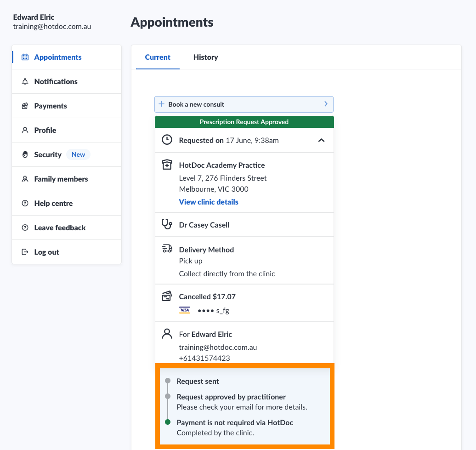This screenshot has height=450, width=476.
Task: Click the stethoscope icon by Dr Casey Casell
Action: [x=167, y=224]
